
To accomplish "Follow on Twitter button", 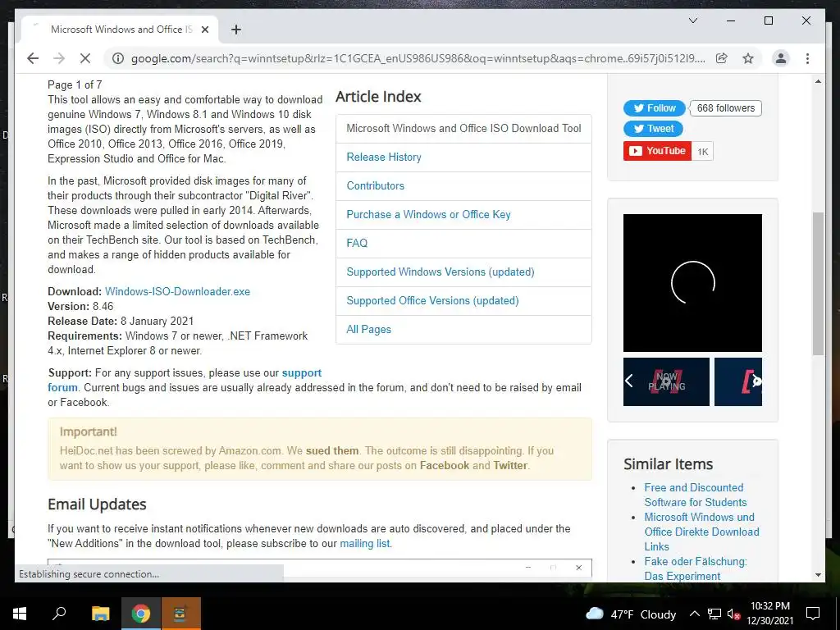I will click(654, 108).
